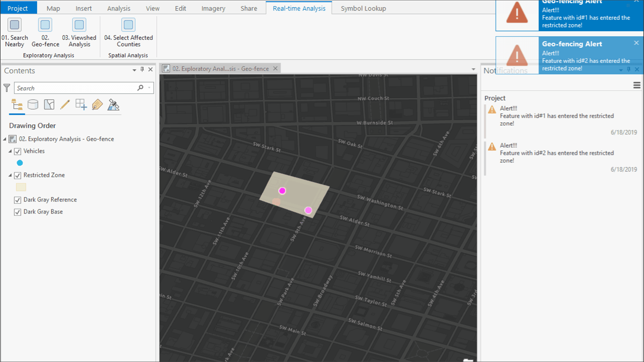The height and width of the screenshot is (362, 644).
Task: Dismiss the id#2 Geo-fencing Alert popup
Action: coord(636,43)
